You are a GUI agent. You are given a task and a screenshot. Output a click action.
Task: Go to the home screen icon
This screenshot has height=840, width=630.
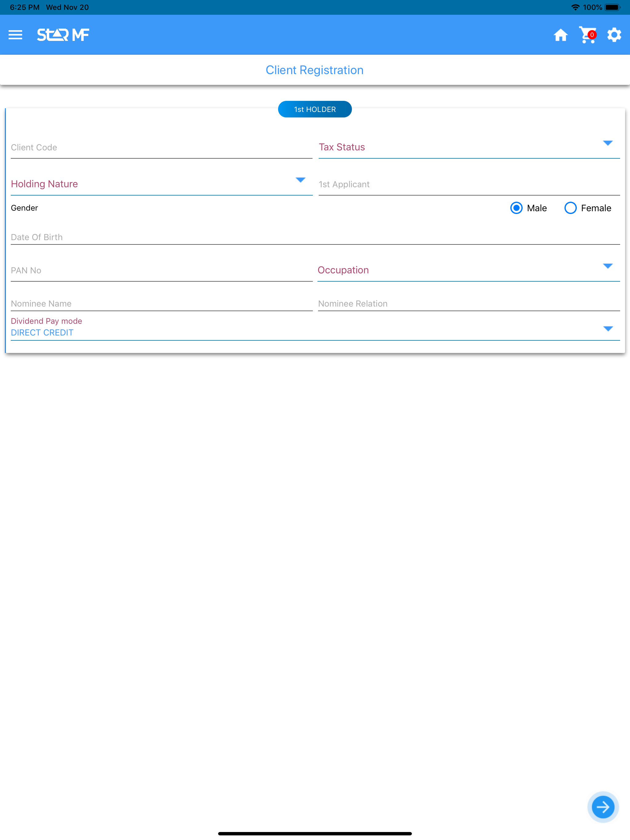pos(560,35)
